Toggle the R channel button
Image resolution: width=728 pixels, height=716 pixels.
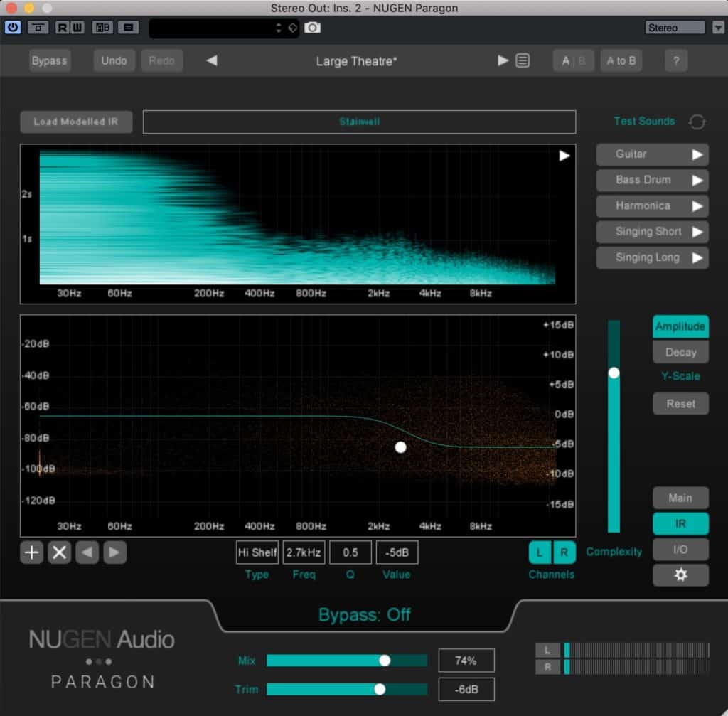point(564,552)
